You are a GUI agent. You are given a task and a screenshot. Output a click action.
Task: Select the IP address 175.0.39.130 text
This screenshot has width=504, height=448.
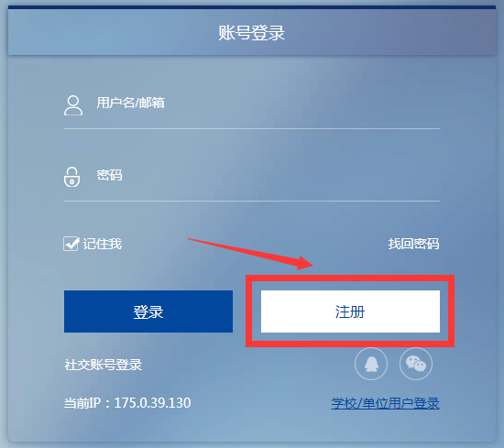(x=152, y=403)
